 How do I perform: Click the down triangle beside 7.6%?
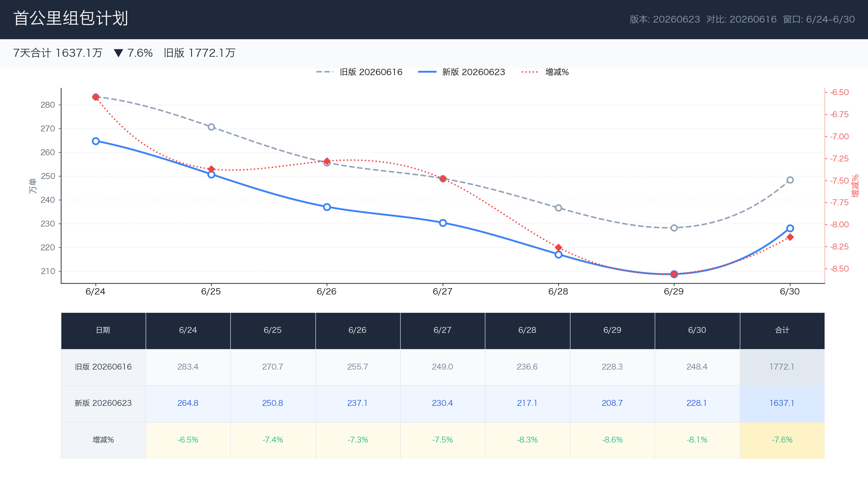pyautogui.click(x=119, y=53)
